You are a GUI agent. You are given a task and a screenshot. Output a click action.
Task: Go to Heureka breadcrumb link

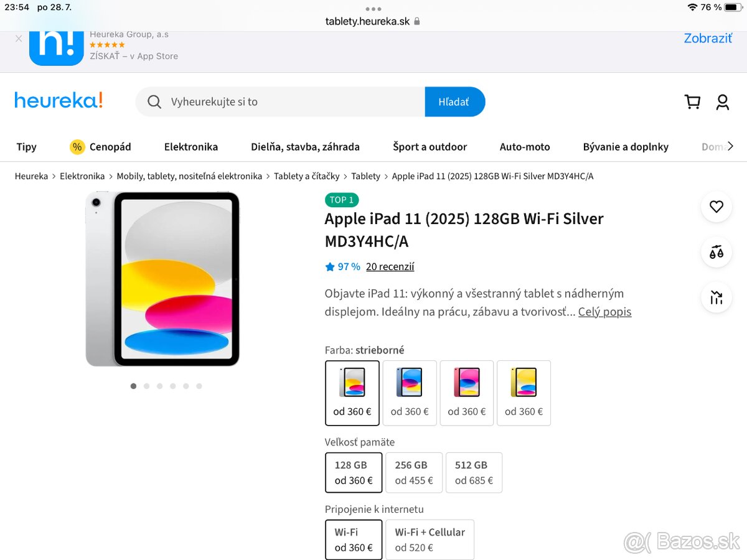pos(31,176)
